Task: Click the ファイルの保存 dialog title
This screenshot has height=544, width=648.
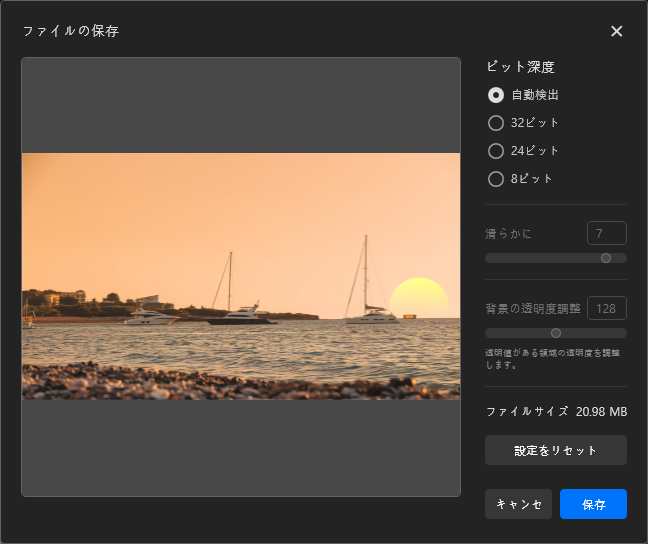Action: [71, 31]
